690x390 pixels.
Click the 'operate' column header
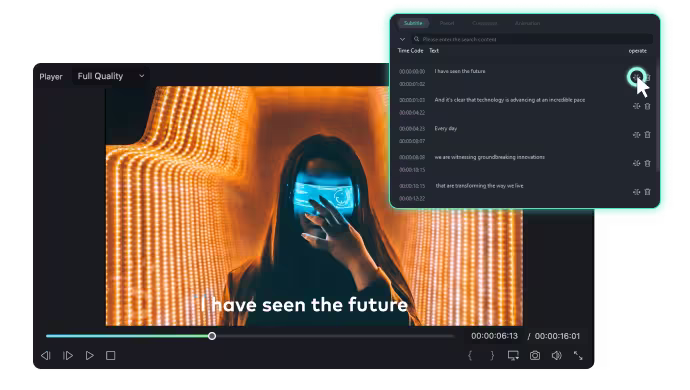coord(638,51)
